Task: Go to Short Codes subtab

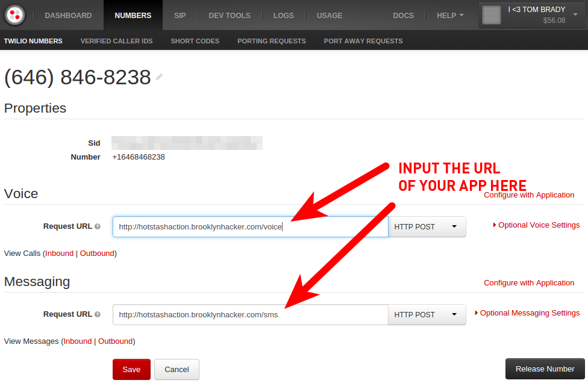Action: click(x=195, y=41)
